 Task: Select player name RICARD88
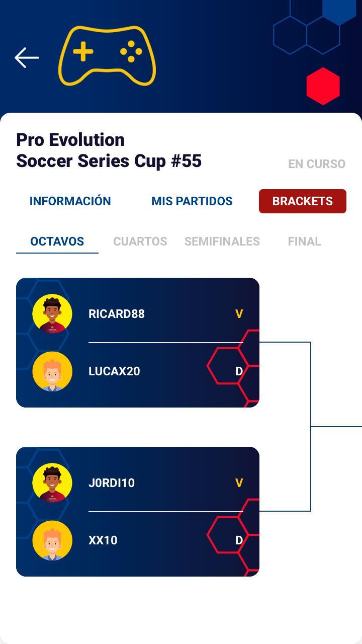click(116, 314)
